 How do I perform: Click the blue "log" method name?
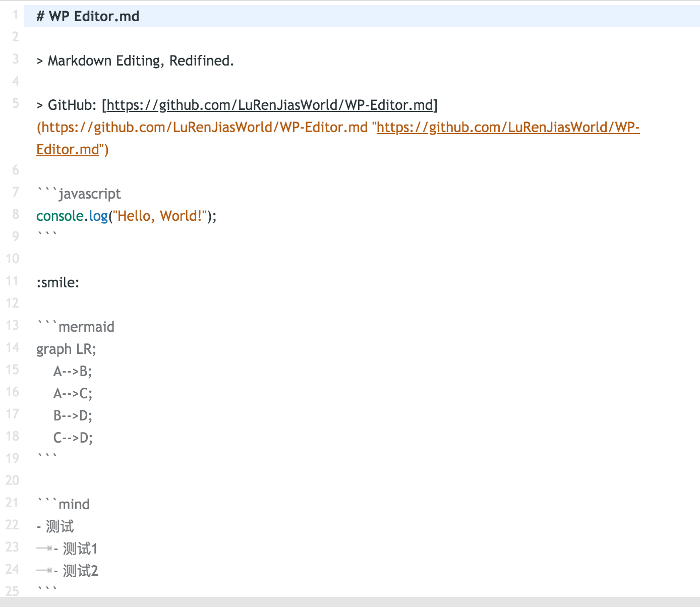point(98,216)
